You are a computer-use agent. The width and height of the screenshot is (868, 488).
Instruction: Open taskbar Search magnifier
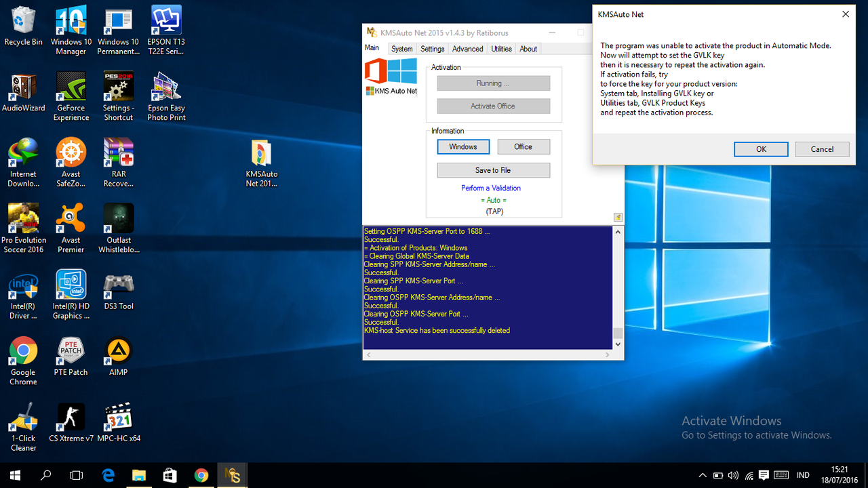(x=46, y=476)
